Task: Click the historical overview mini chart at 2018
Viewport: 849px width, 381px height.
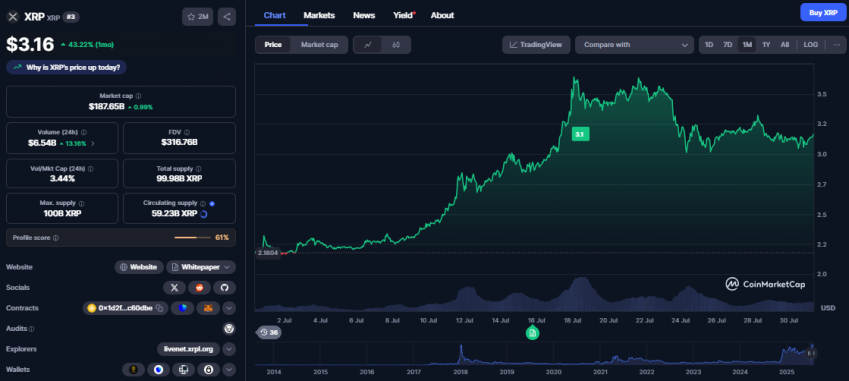Action: coord(461,354)
